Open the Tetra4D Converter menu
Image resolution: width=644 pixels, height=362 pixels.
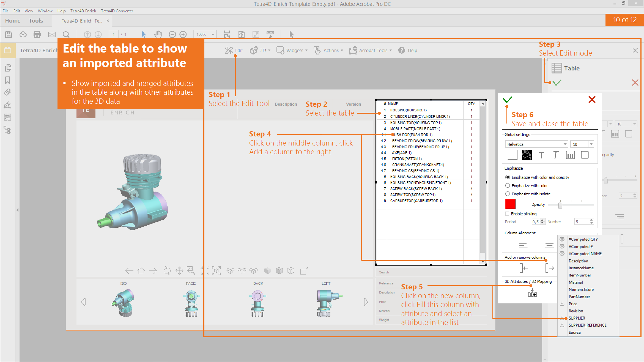[117, 11]
